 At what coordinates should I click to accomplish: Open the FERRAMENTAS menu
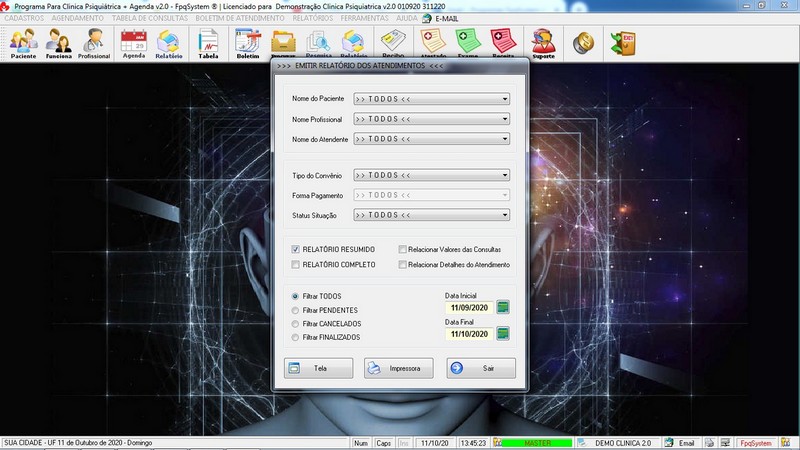(x=366, y=18)
